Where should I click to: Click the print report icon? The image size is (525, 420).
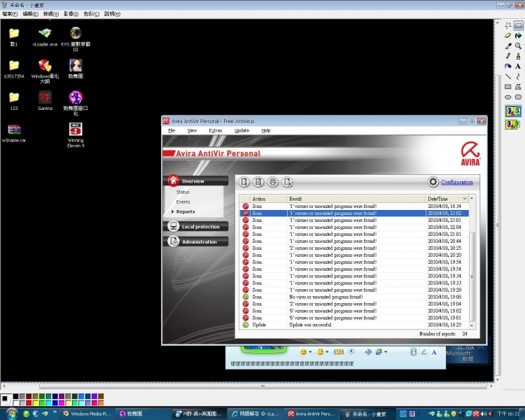point(273,182)
